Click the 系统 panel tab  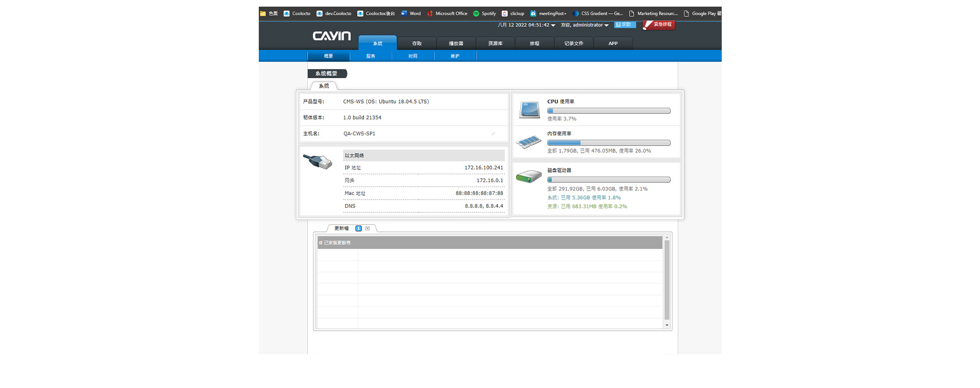click(x=324, y=86)
